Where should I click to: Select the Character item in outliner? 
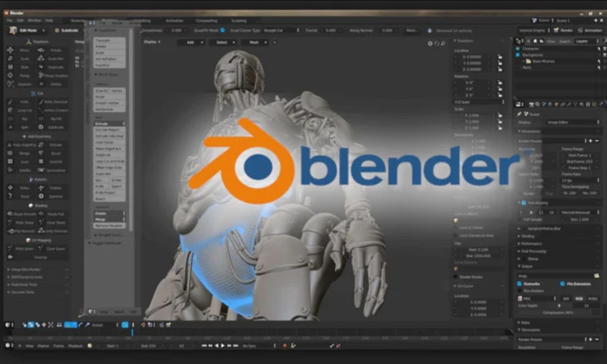pos(531,48)
